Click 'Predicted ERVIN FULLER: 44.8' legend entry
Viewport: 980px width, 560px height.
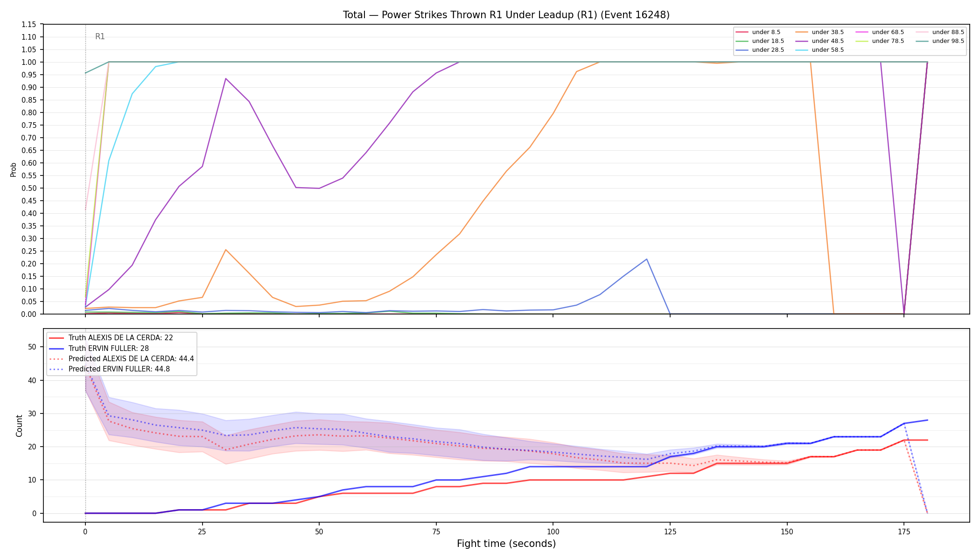[110, 369]
